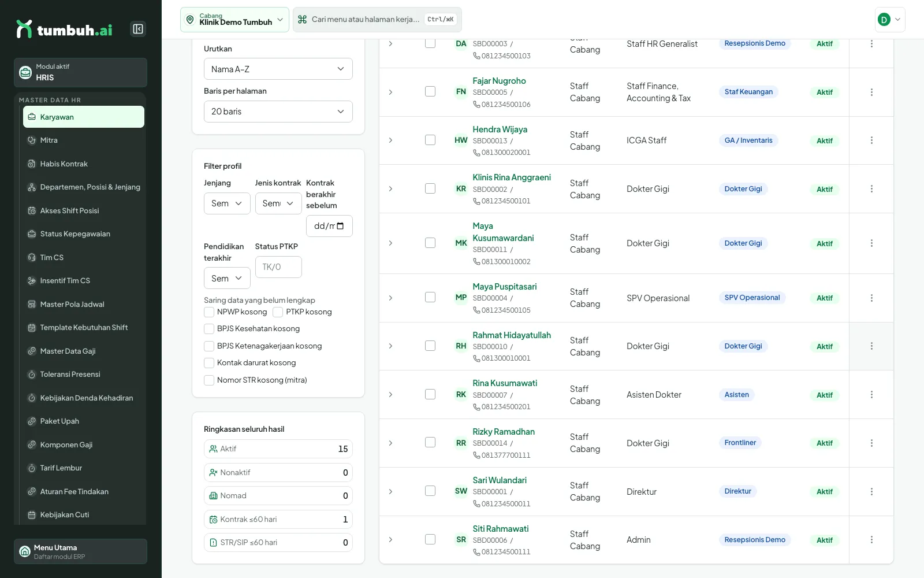Image resolution: width=924 pixels, height=578 pixels.
Task: Click the Direktur role badge
Action: [738, 491]
